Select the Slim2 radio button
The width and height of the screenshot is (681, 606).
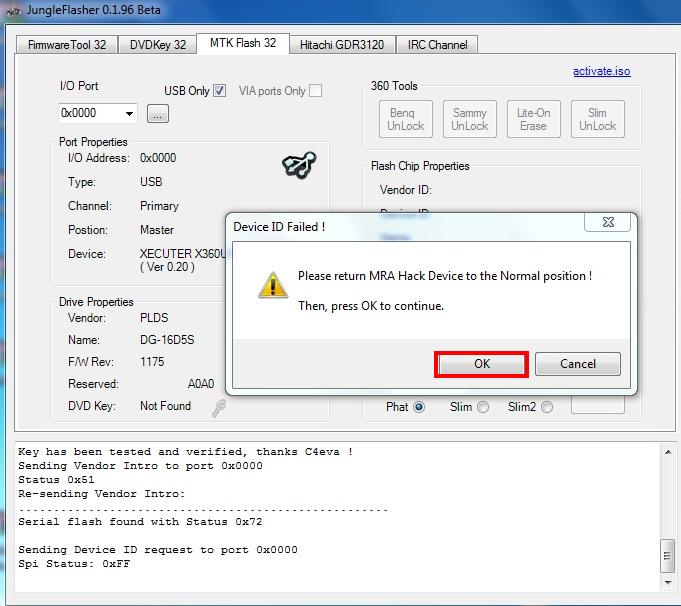547,407
